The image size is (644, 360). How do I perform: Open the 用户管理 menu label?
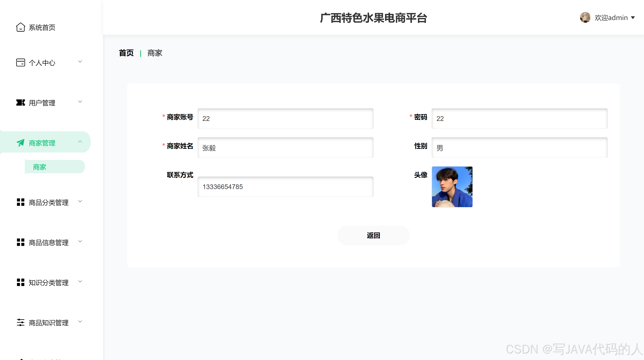[x=42, y=103]
